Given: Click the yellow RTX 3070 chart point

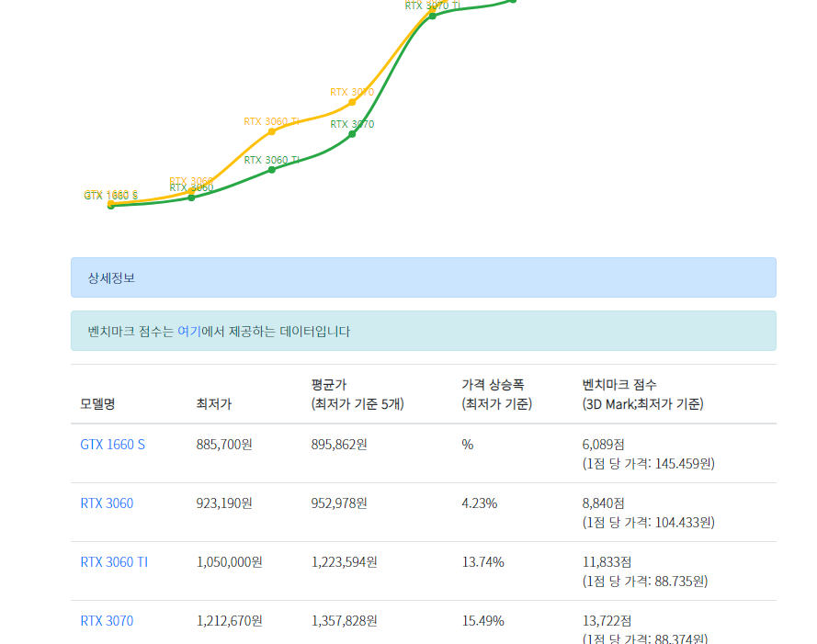Looking at the screenshot, I should [x=352, y=102].
